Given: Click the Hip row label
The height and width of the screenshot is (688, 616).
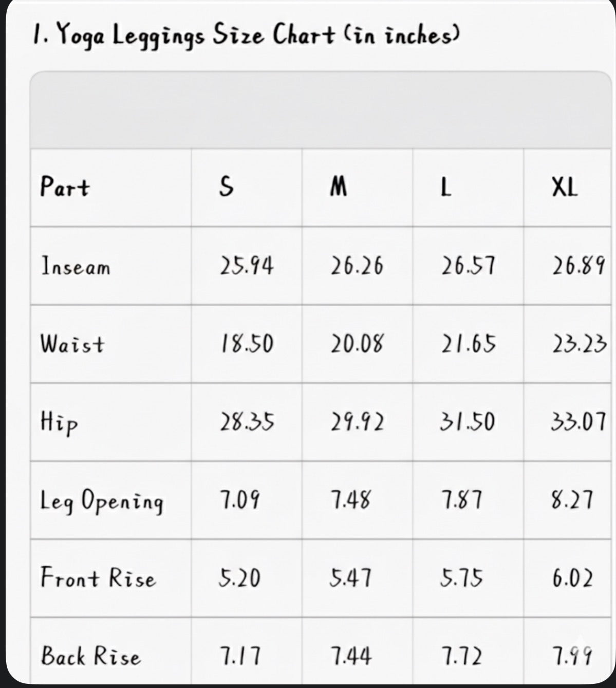Looking at the screenshot, I should [60, 423].
